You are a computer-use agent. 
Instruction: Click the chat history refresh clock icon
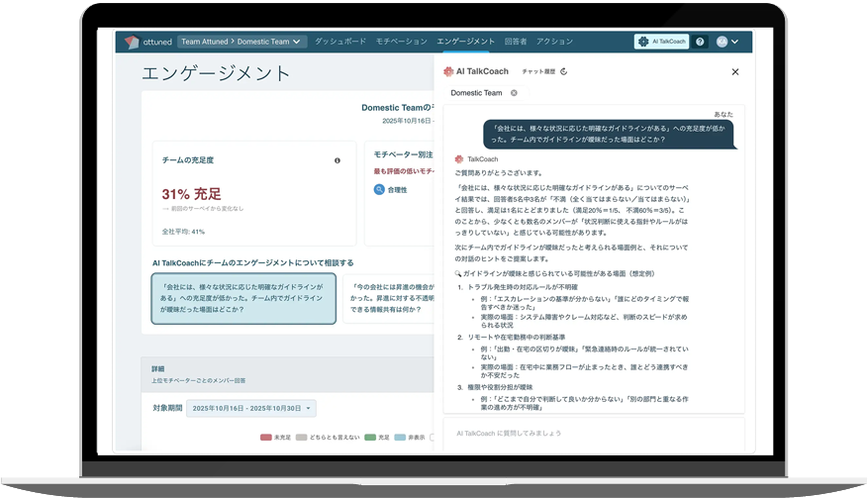point(563,72)
